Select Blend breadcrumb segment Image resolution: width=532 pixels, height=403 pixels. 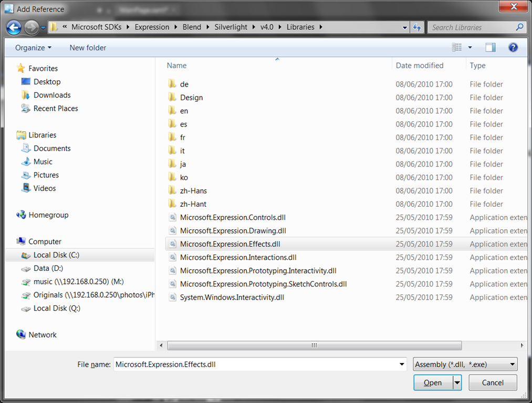pyautogui.click(x=192, y=27)
